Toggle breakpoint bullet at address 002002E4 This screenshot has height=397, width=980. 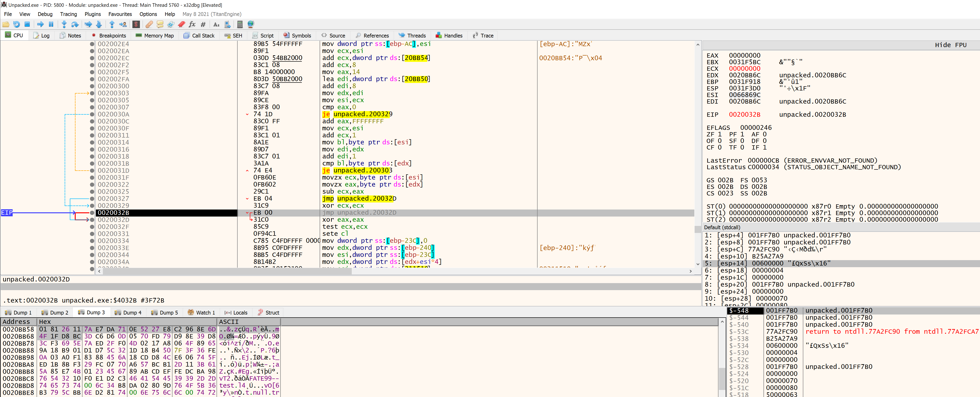92,44
